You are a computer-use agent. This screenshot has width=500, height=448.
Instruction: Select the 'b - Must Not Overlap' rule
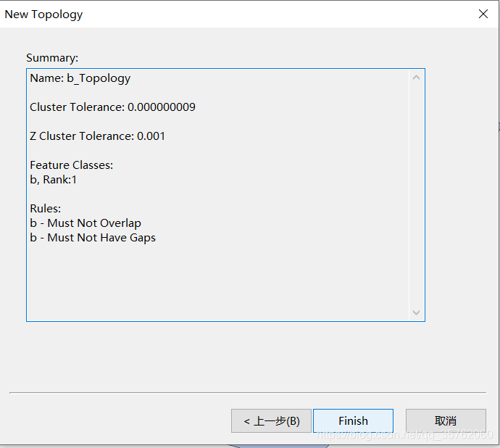[86, 223]
